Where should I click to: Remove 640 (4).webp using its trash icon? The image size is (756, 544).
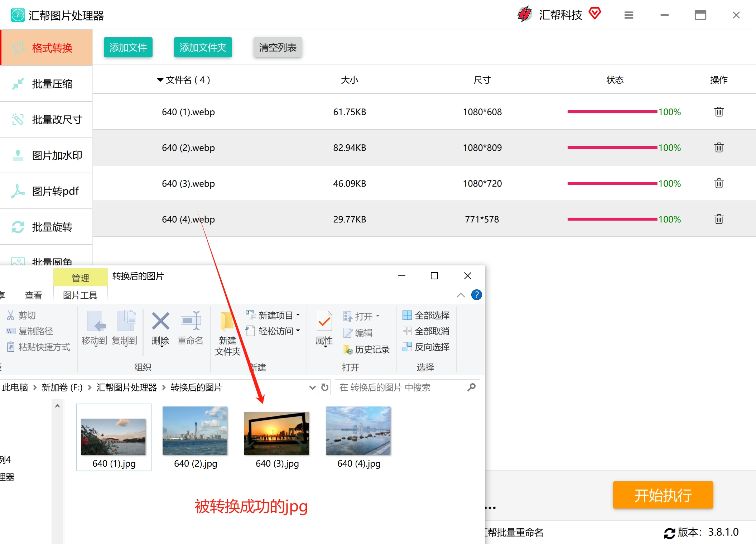tap(719, 219)
